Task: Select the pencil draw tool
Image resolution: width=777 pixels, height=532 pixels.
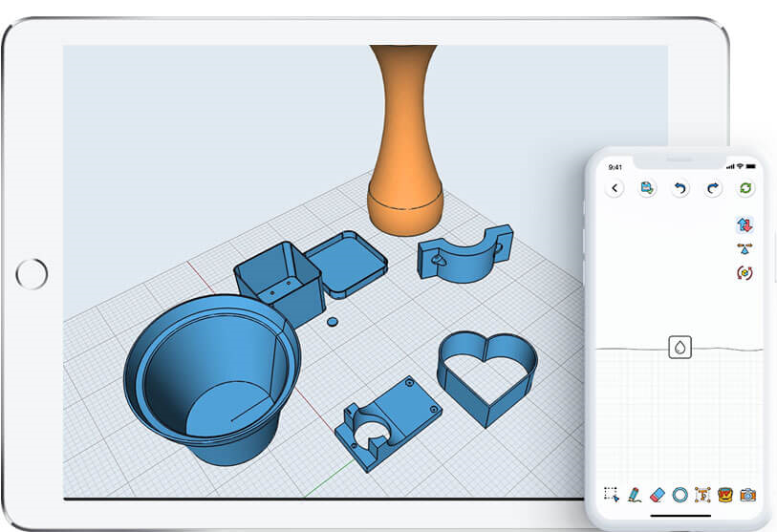Action: 635,494
